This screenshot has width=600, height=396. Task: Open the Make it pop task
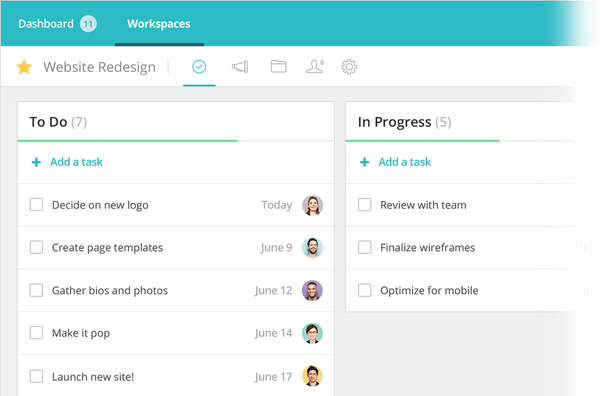[81, 333]
